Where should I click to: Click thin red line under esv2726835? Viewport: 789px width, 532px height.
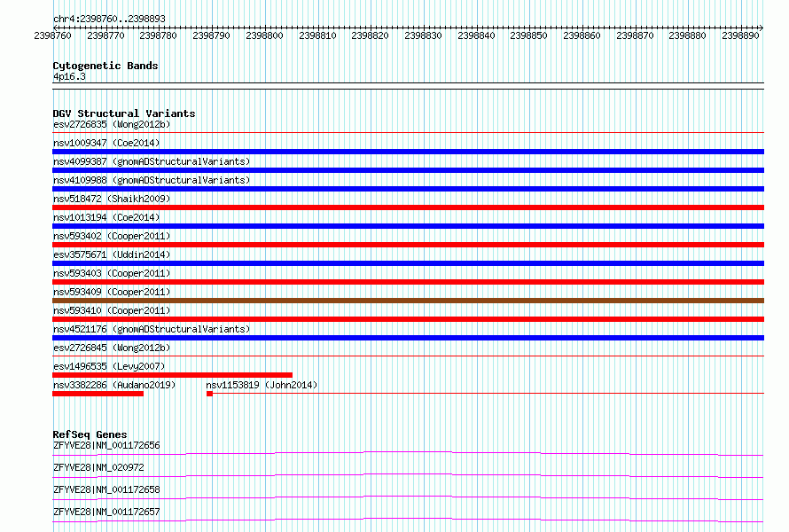click(x=408, y=133)
